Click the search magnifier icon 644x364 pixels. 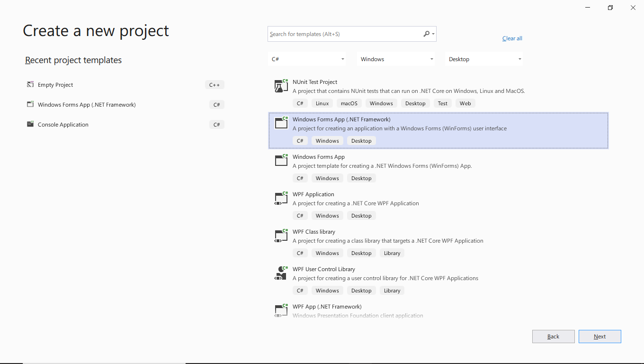coord(427,34)
